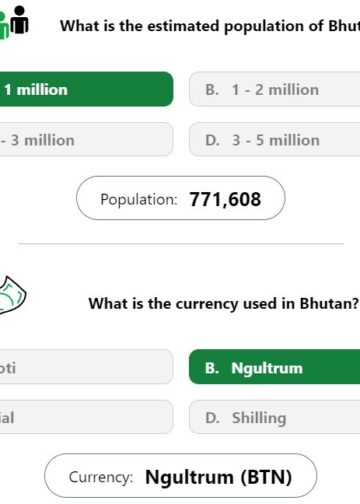
Task: Select the green B. Ngultrum answer
Action: [275, 367]
